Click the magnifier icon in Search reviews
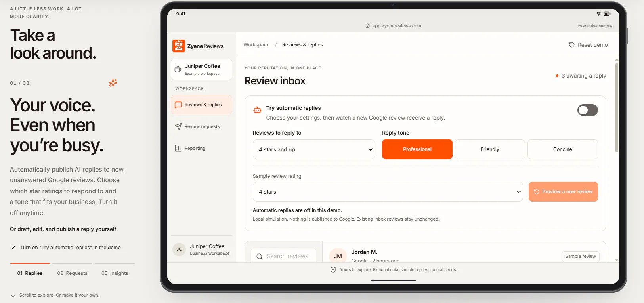 click(260, 257)
